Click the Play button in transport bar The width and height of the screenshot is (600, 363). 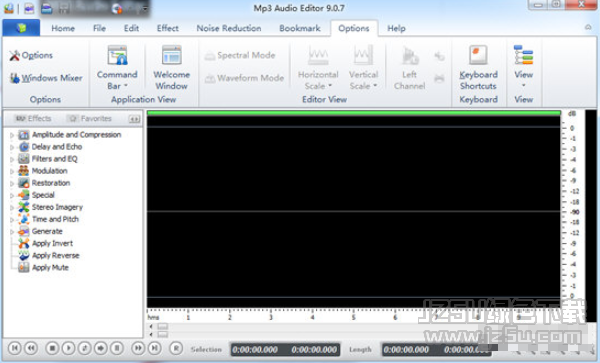coord(68,348)
